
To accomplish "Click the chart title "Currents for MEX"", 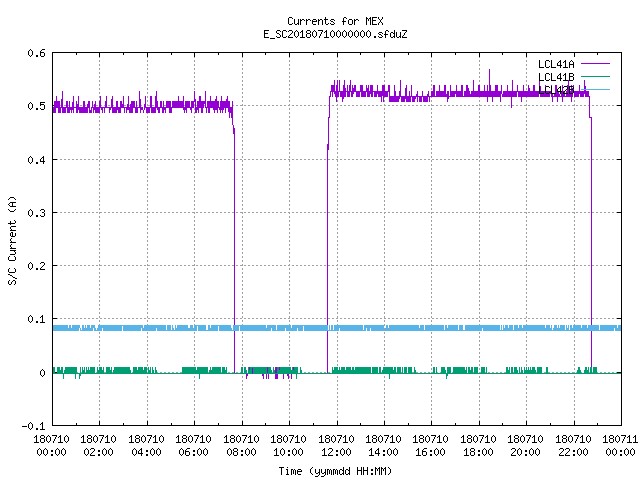I will (335, 21).
